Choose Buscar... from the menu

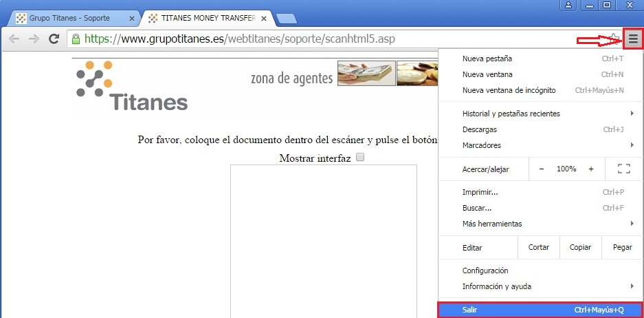tap(540, 208)
